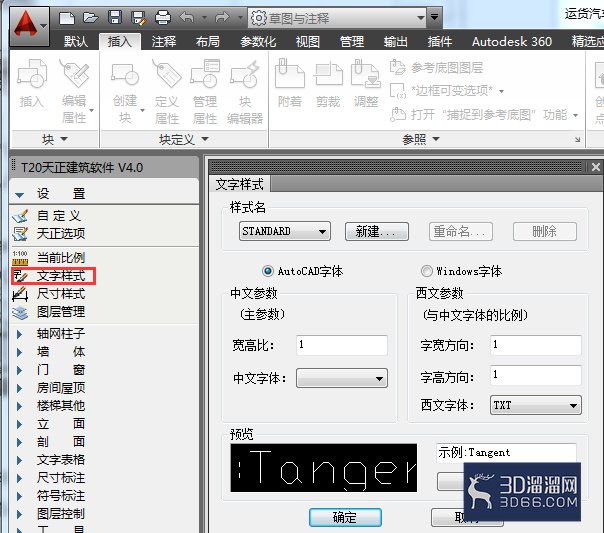The image size is (604, 533).
Task: Expand 文字表格 menu group
Action: point(20,460)
